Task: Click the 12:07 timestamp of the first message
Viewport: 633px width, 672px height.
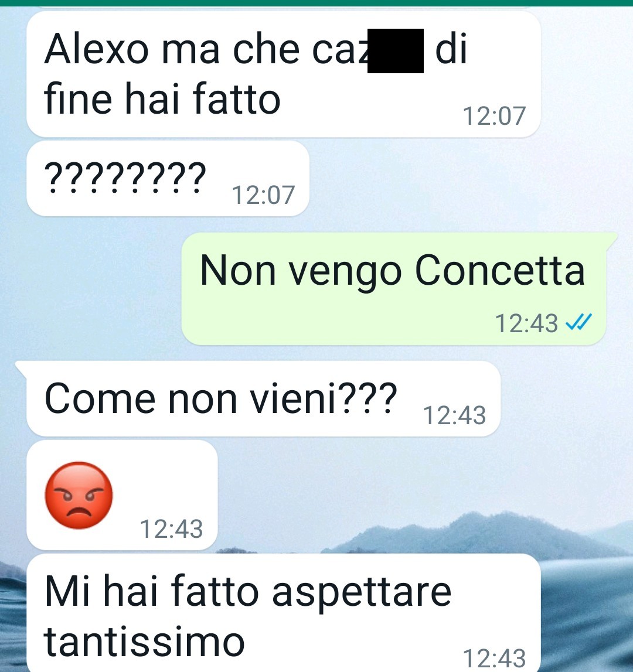Action: point(494,116)
